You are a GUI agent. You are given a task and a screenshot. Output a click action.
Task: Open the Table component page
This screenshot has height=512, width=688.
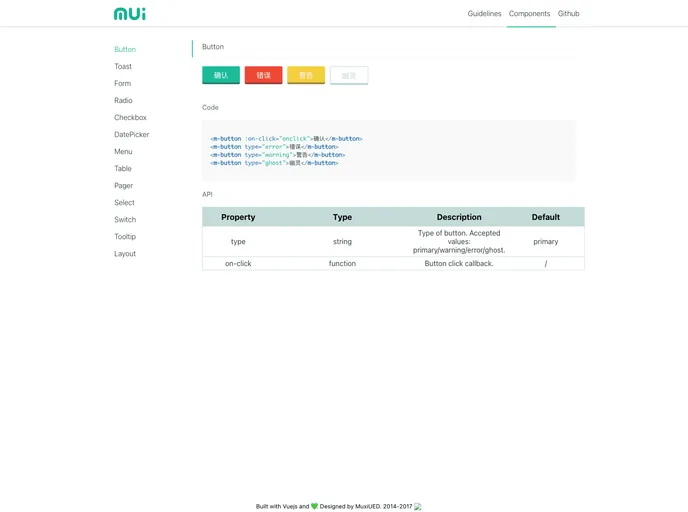click(123, 168)
